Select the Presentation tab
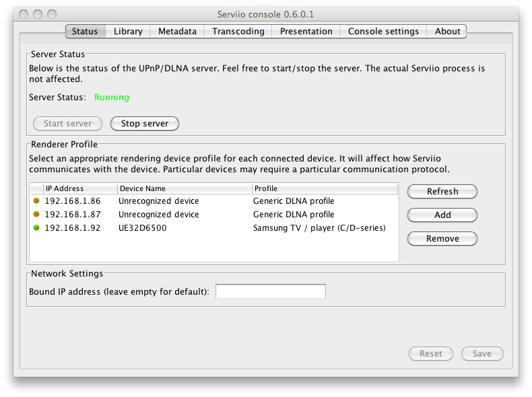Image resolution: width=532 pixels, height=397 pixels. click(x=306, y=31)
